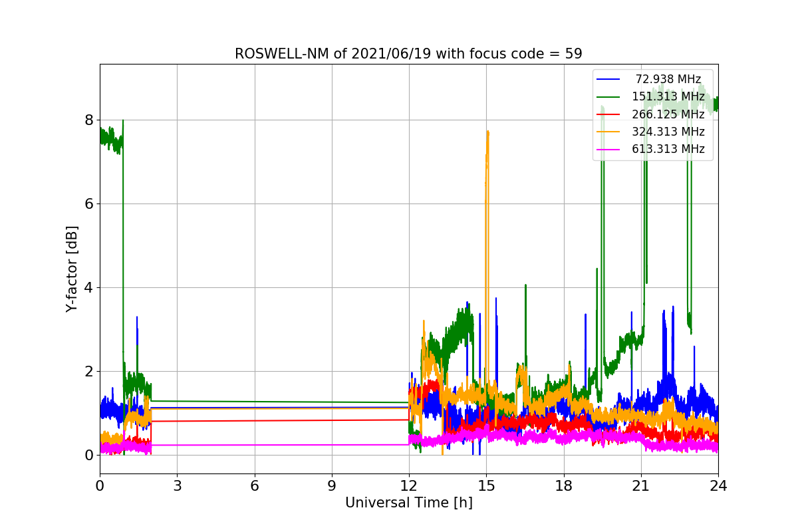Viewport: 798px width, 532px height.
Task: Click x-axis tick label 18
Action: (563, 486)
